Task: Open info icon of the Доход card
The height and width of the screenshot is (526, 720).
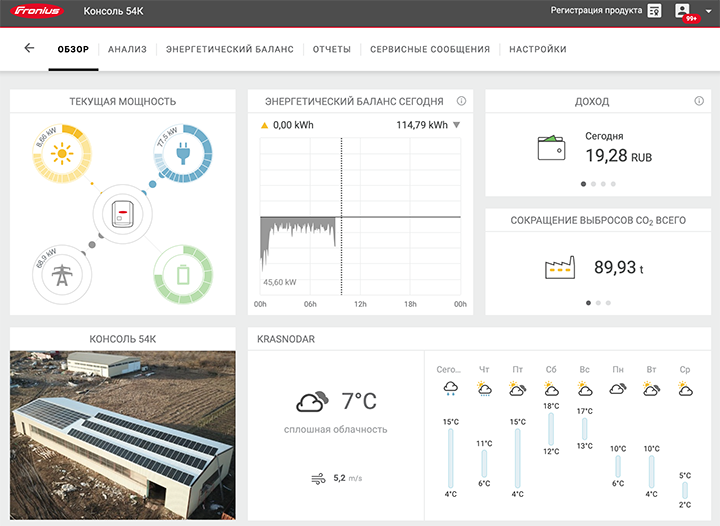Action: pos(699,101)
